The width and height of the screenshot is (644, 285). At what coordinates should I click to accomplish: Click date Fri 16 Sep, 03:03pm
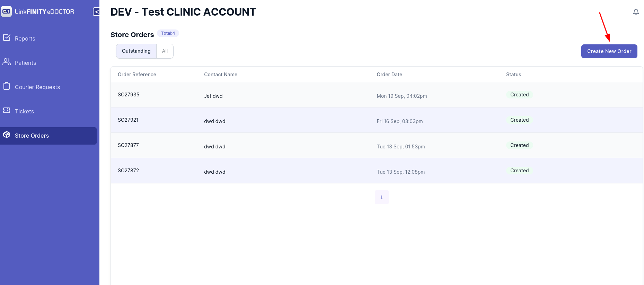(400, 121)
